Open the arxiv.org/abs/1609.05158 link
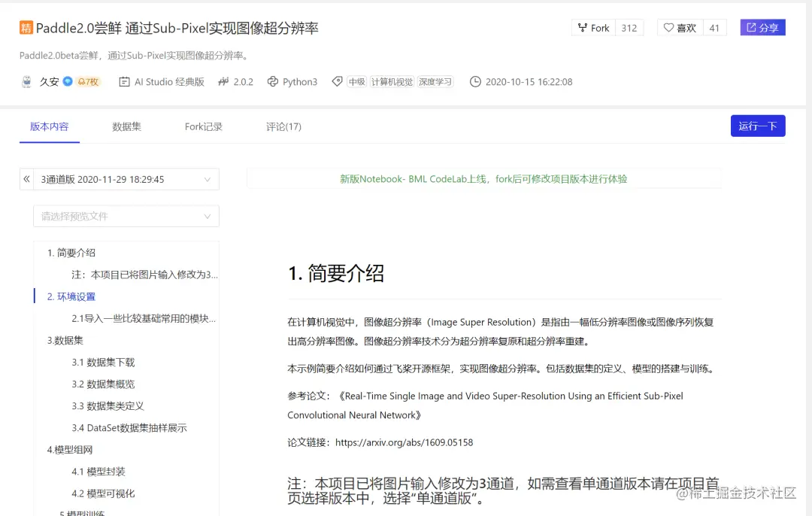This screenshot has height=516, width=812. (404, 442)
